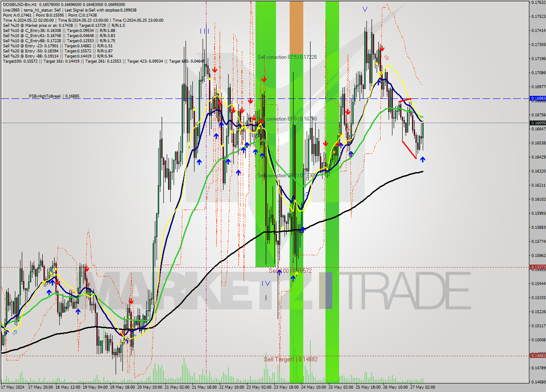546x392 pixels.
Task: Click the 'Sell %10 @ C_Entry88' line
Action: click(59, 40)
